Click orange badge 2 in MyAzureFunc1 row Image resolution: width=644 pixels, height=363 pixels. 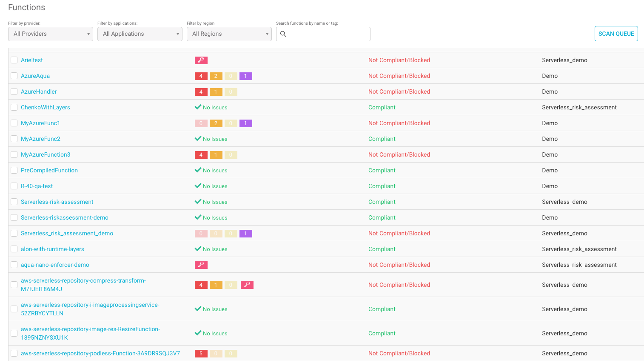(x=216, y=123)
